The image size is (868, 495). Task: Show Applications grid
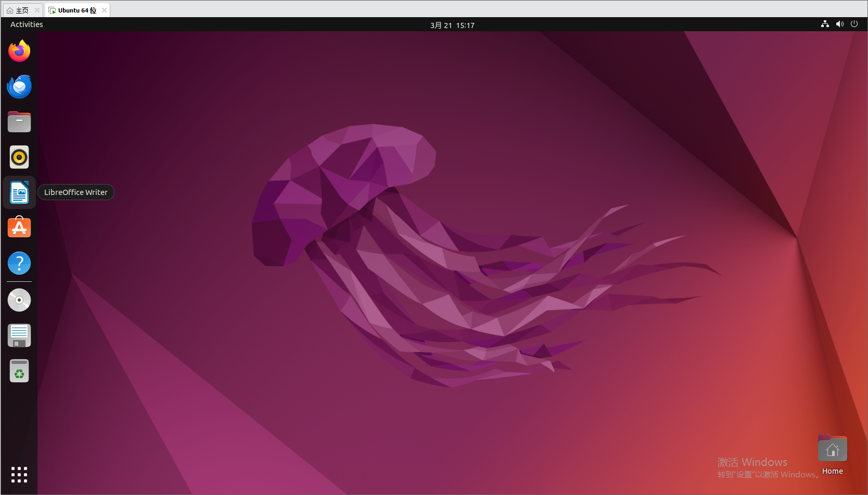pos(19,474)
